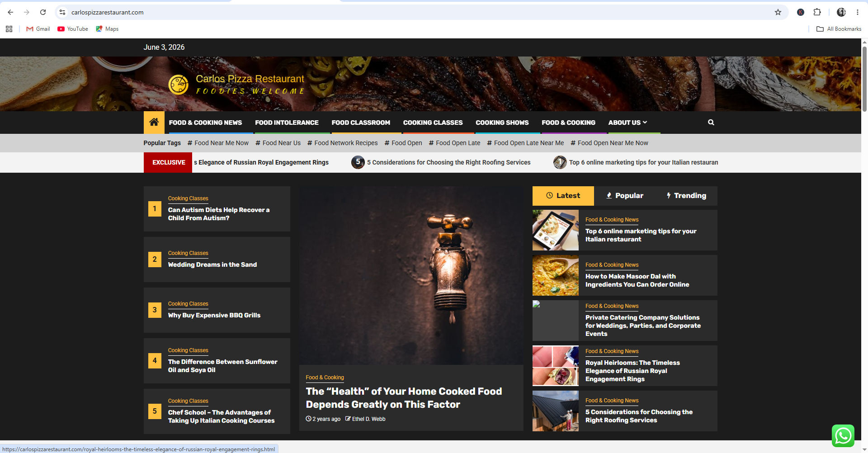
Task: Expand the About Us dropdown menu
Action: coord(627,123)
